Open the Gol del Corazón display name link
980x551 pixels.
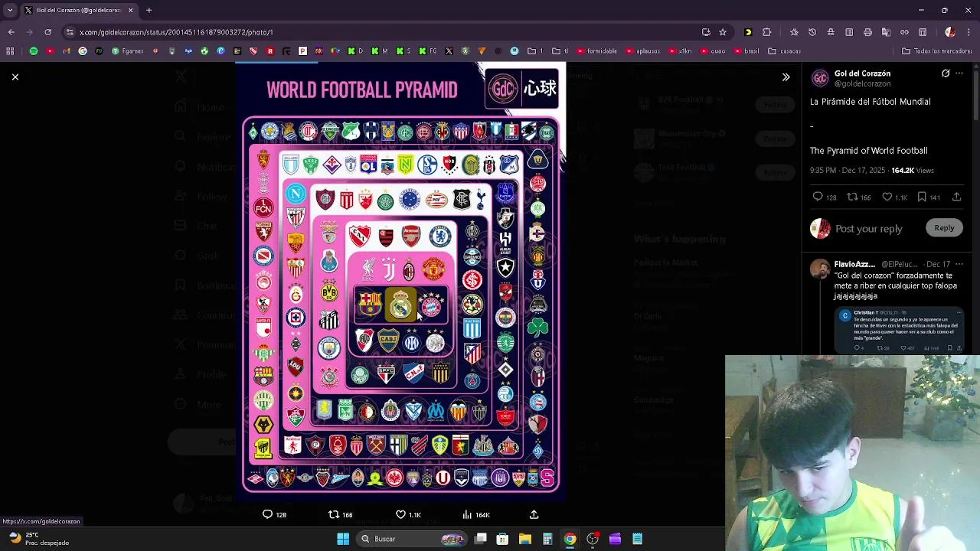[862, 73]
